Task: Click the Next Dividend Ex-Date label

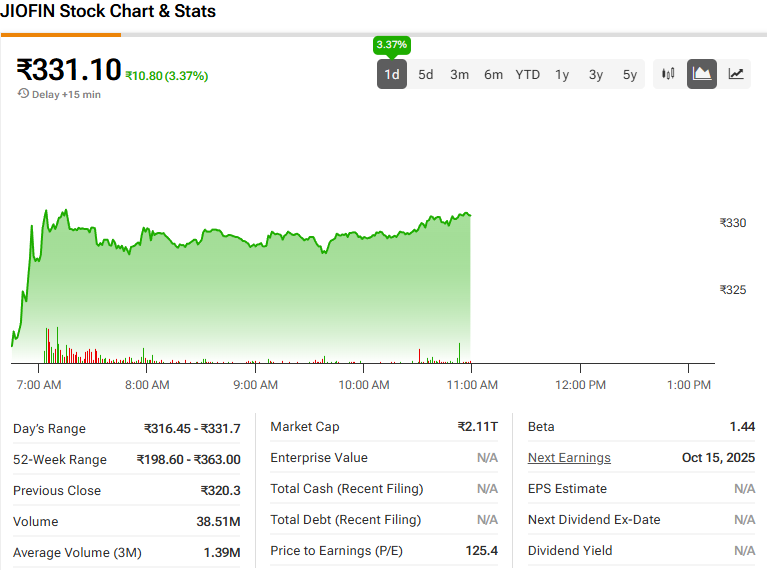Action: tap(594, 520)
